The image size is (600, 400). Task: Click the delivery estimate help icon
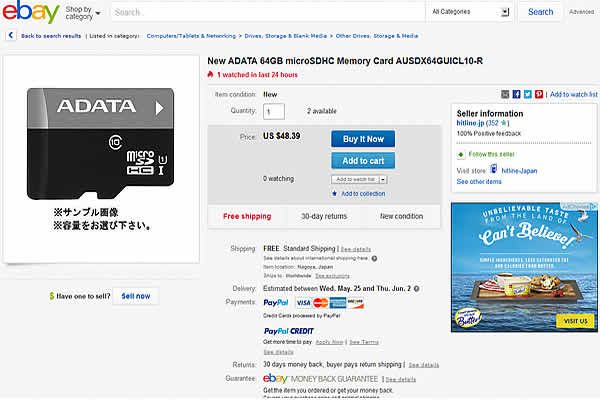[416, 289]
